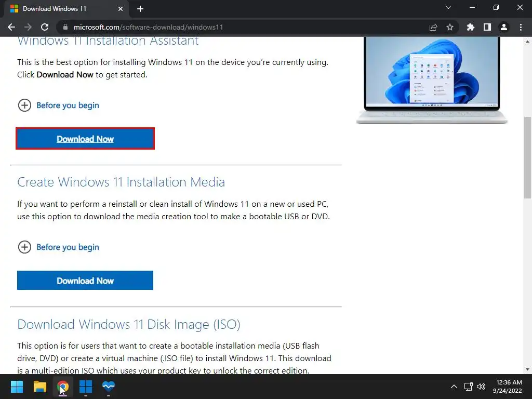Viewport: 532px width, 399px height.
Task: Open the PC Health Check taskbar icon
Action: click(x=109, y=386)
